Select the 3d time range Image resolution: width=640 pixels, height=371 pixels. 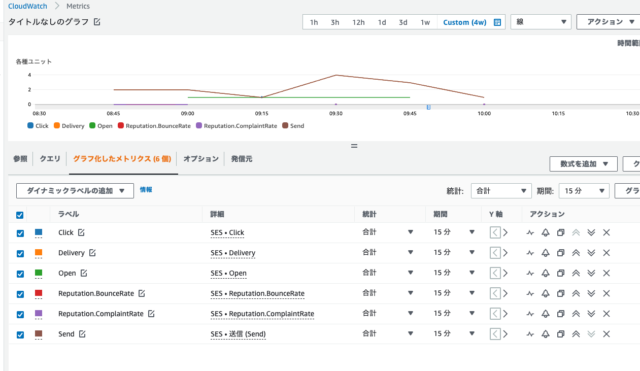(403, 22)
